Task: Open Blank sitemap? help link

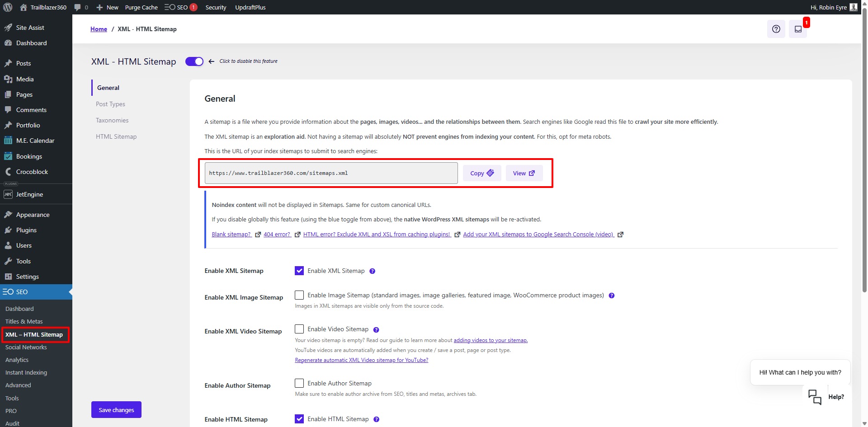Action: click(231, 234)
